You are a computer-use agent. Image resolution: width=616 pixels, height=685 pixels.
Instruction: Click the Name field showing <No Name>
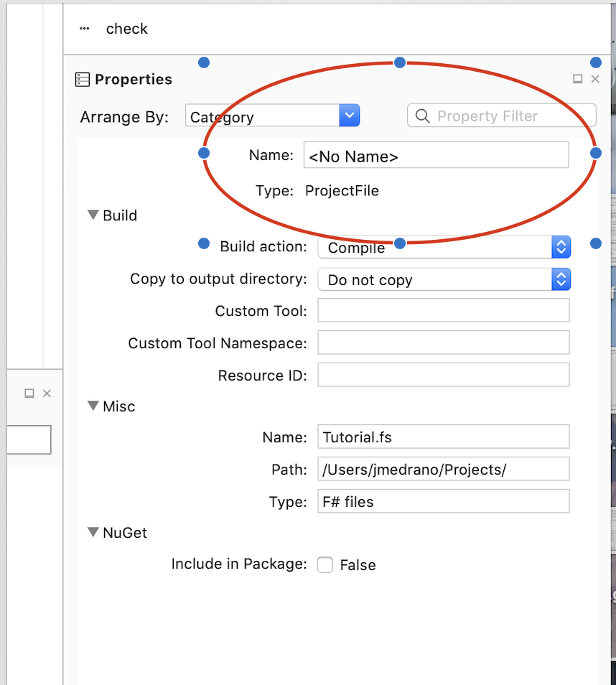[x=434, y=155]
